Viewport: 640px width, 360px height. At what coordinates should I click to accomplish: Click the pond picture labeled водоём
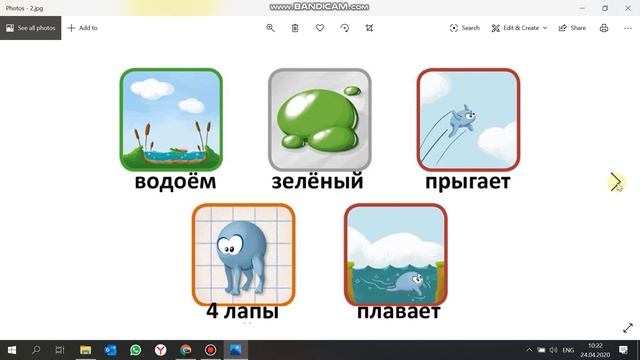pos(171,120)
